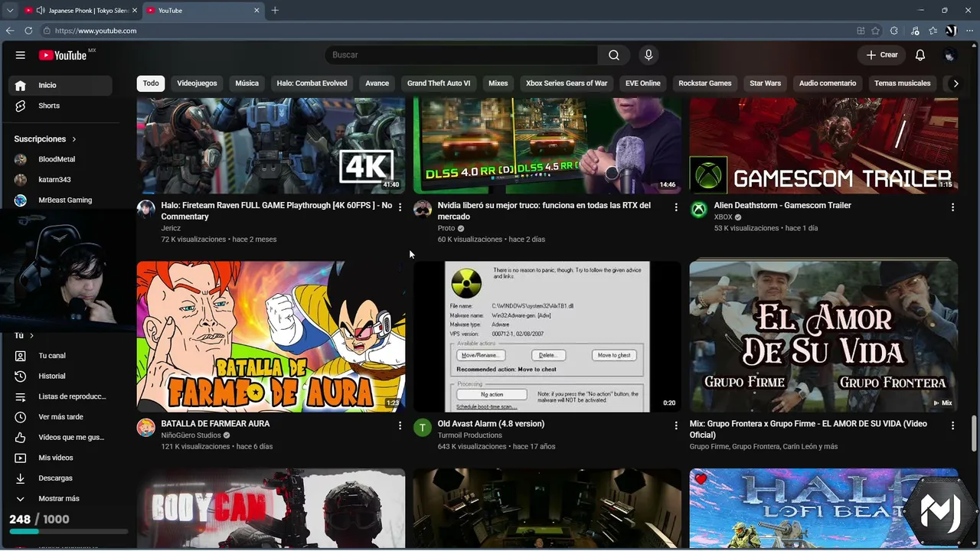Open options for Halo: Fireteam Raven video
This screenshot has height=551, width=980.
[x=400, y=207]
